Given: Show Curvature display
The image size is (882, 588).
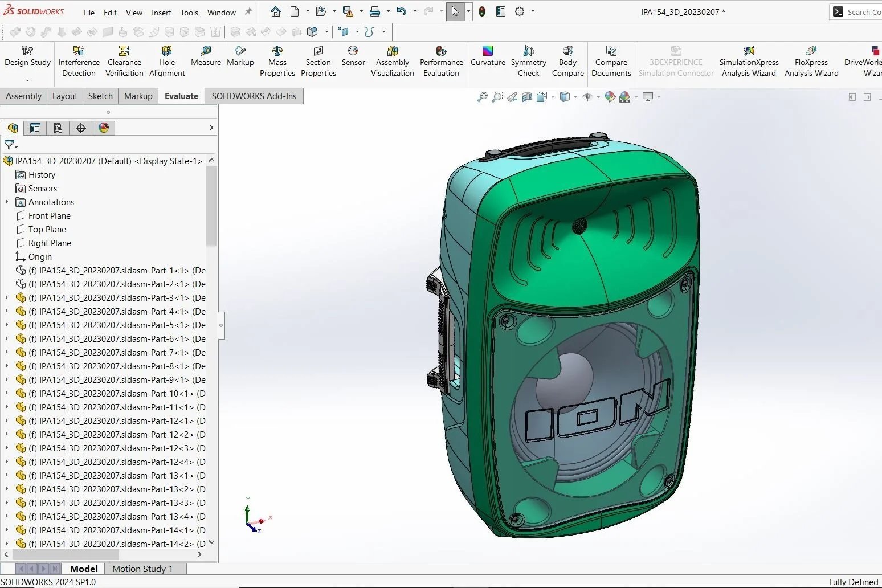Looking at the screenshot, I should [x=488, y=56].
